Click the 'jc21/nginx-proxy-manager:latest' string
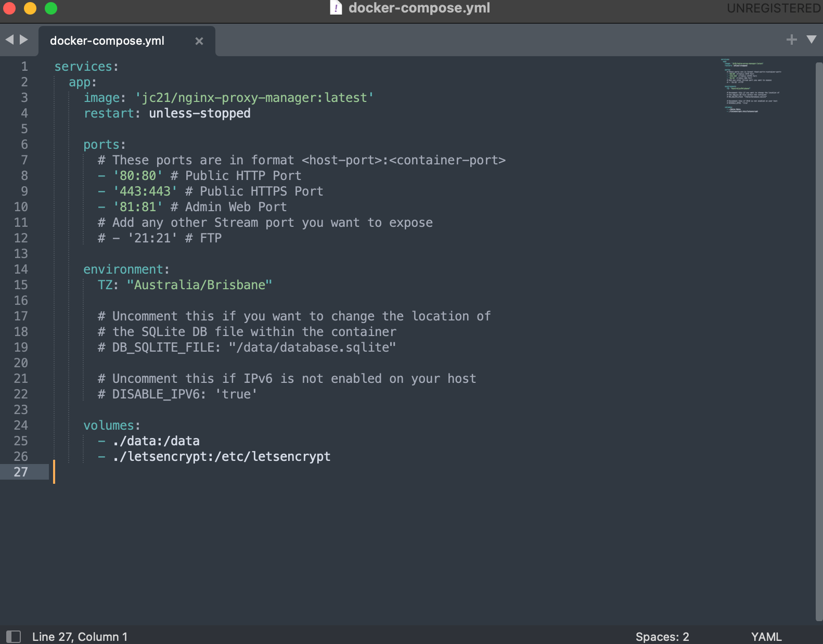 [254, 98]
